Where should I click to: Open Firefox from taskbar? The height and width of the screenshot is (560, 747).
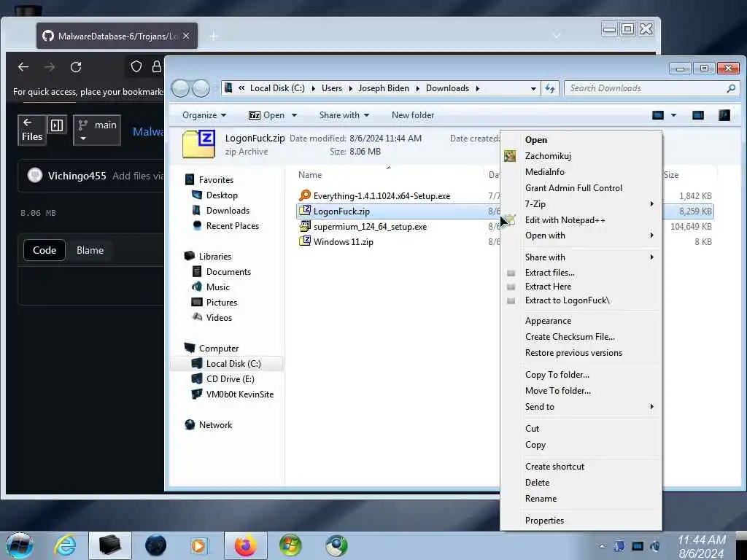(245, 545)
